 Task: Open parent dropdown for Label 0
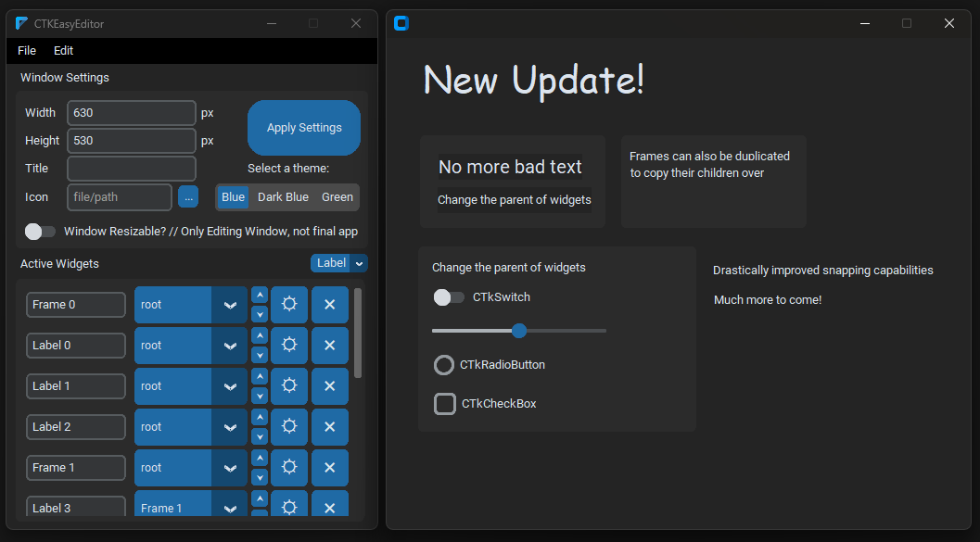click(x=191, y=346)
